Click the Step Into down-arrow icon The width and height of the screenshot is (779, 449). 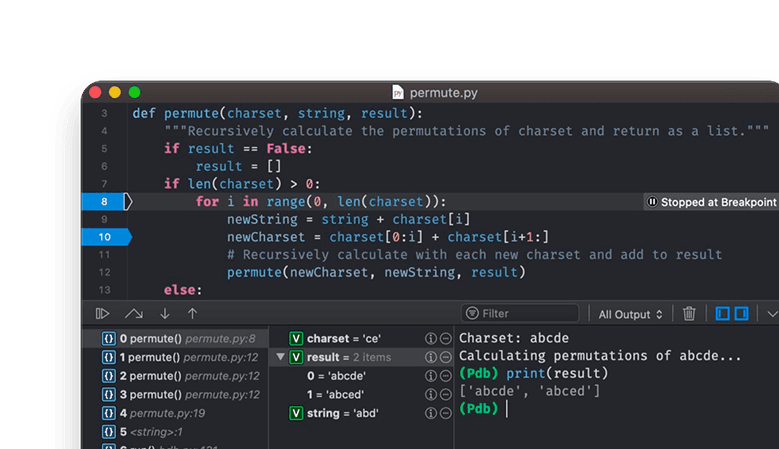[165, 313]
